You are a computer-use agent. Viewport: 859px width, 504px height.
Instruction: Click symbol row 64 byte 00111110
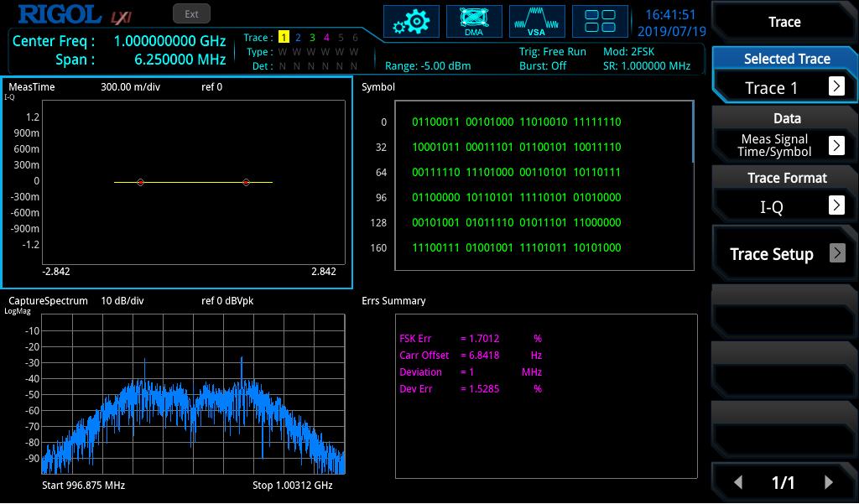[x=435, y=172]
